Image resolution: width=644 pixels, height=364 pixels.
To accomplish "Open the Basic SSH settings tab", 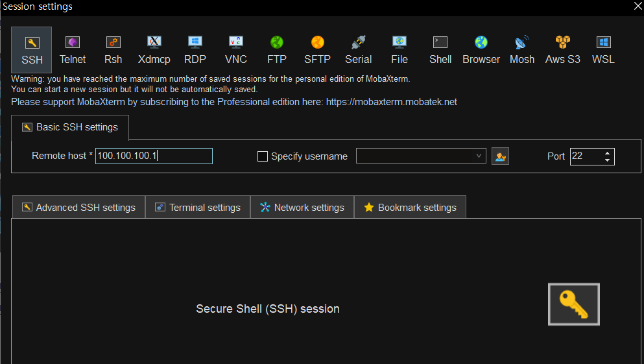I will pos(70,127).
